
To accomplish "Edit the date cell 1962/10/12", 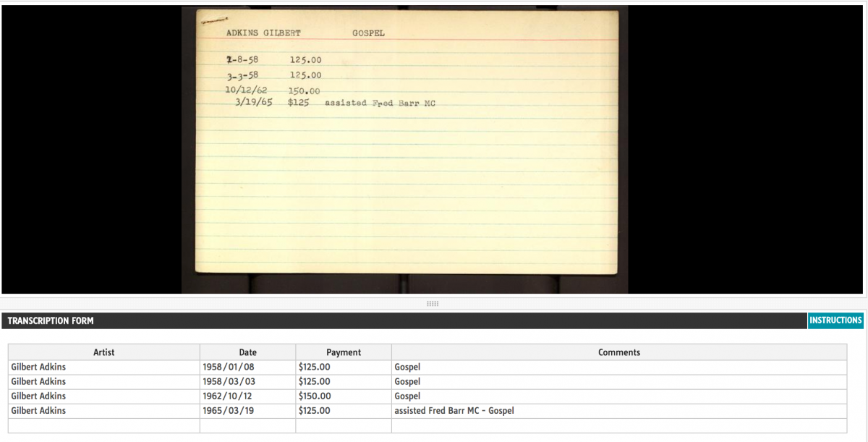I will click(248, 396).
